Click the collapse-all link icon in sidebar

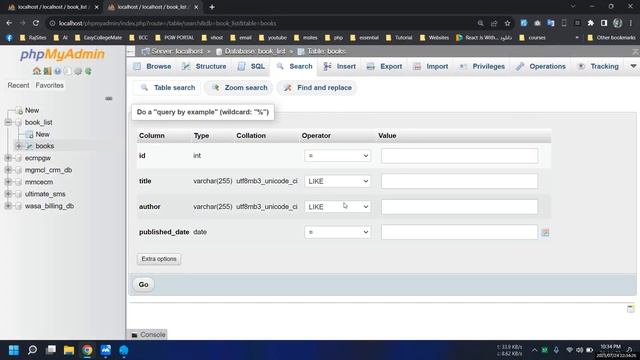click(109, 98)
